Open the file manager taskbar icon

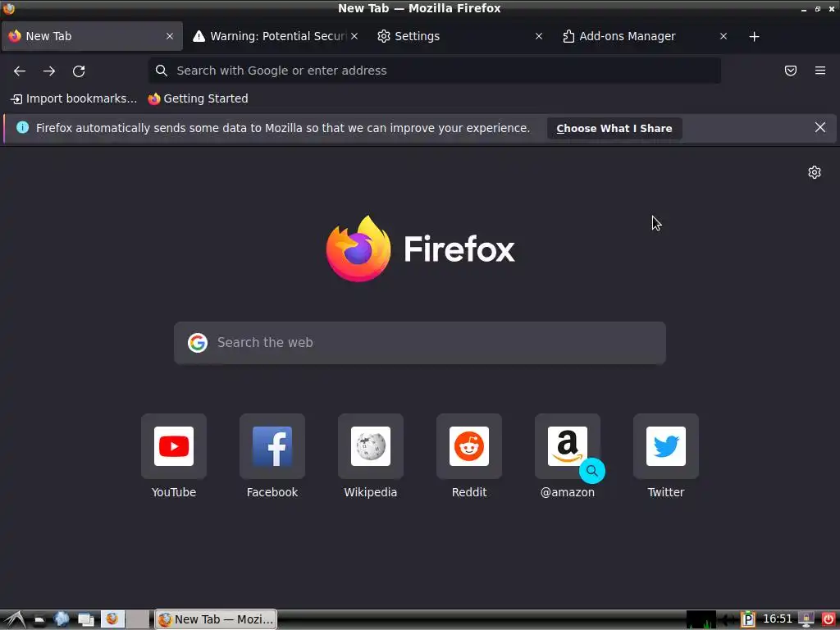point(39,620)
